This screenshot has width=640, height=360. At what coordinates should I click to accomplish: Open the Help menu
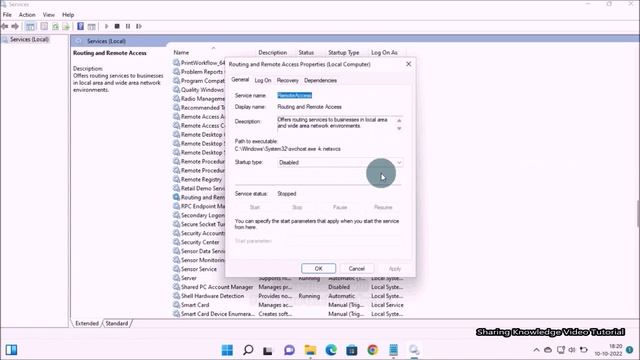pos(68,15)
